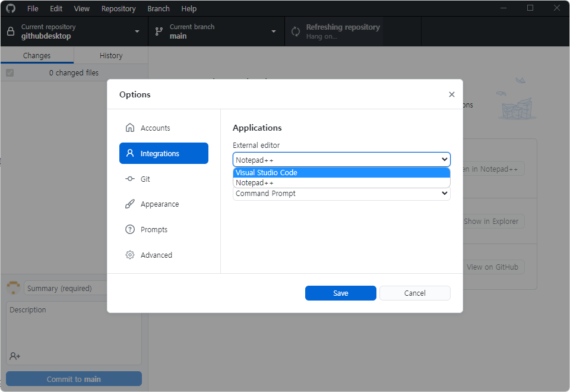
Task: Select the Appearance paintbrush icon
Action: coord(129,204)
